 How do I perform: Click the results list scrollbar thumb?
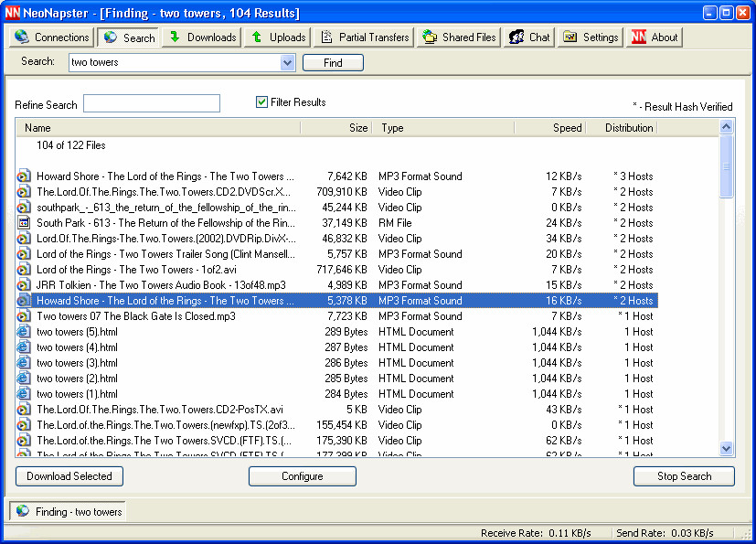pos(727,166)
